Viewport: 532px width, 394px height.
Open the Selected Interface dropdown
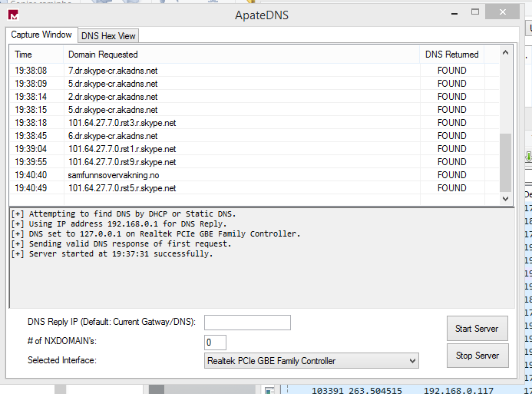point(311,361)
